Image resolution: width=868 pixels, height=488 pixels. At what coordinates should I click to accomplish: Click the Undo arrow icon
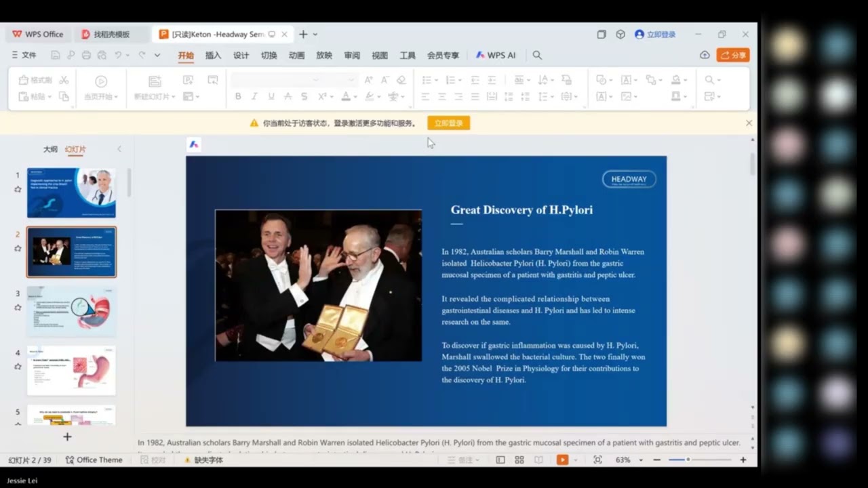pos(118,55)
